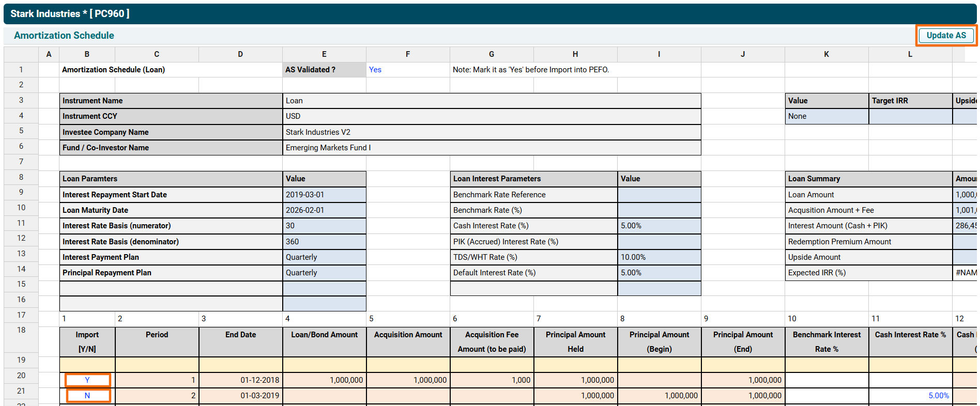980x406 pixels.
Task: Edit the Loan Maturity Date value cell
Action: (324, 210)
